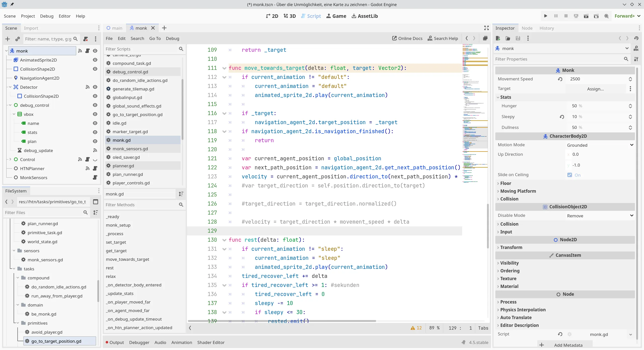Click the instantiate child scene link icon
Viewport: 644px width, 350px height.
(17, 39)
